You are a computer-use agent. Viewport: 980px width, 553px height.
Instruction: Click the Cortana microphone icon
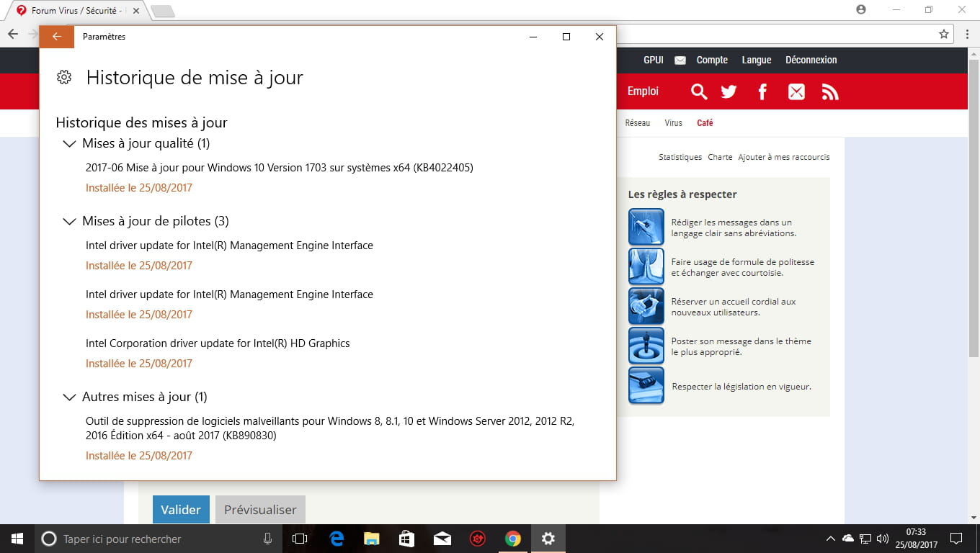click(268, 539)
